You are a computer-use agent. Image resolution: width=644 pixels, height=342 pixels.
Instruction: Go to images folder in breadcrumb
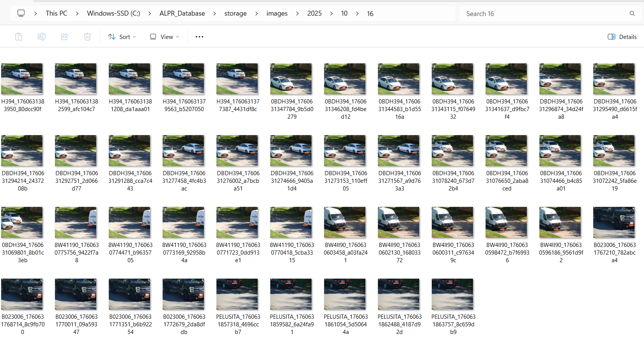tap(277, 13)
